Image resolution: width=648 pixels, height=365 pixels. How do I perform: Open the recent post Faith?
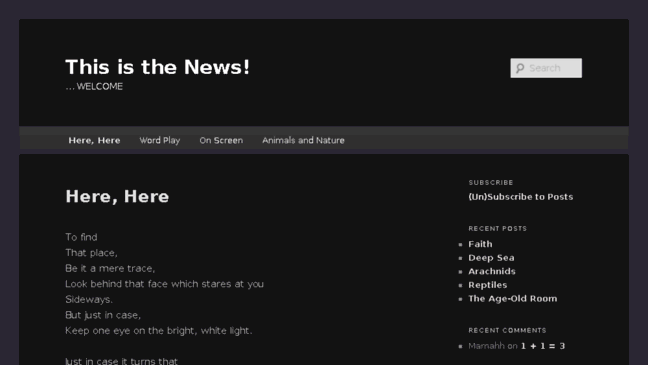[x=480, y=244]
